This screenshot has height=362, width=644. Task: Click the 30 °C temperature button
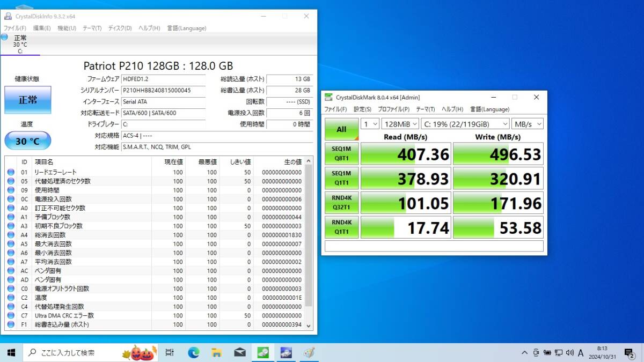28,141
